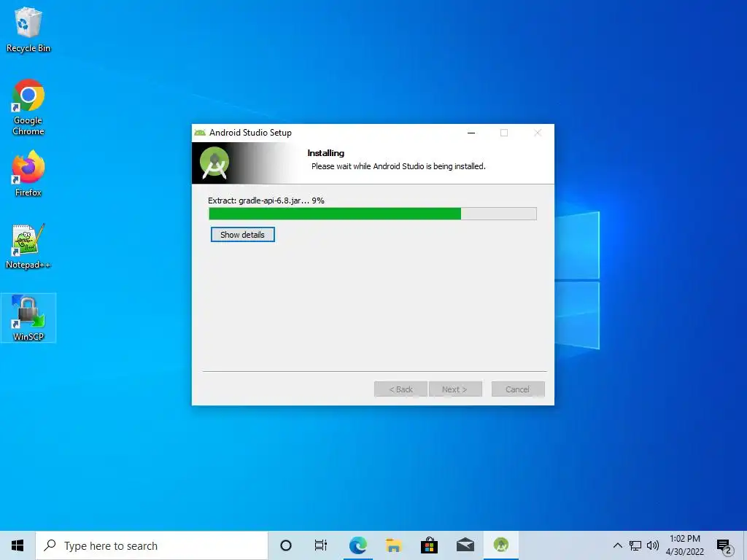
Task: Open notification center icon
Action: (724, 547)
